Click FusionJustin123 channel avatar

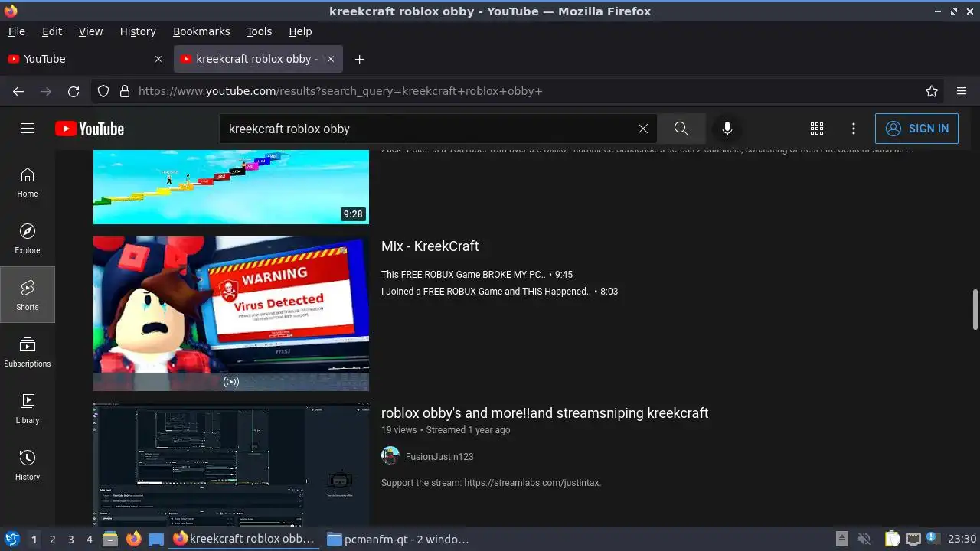390,456
